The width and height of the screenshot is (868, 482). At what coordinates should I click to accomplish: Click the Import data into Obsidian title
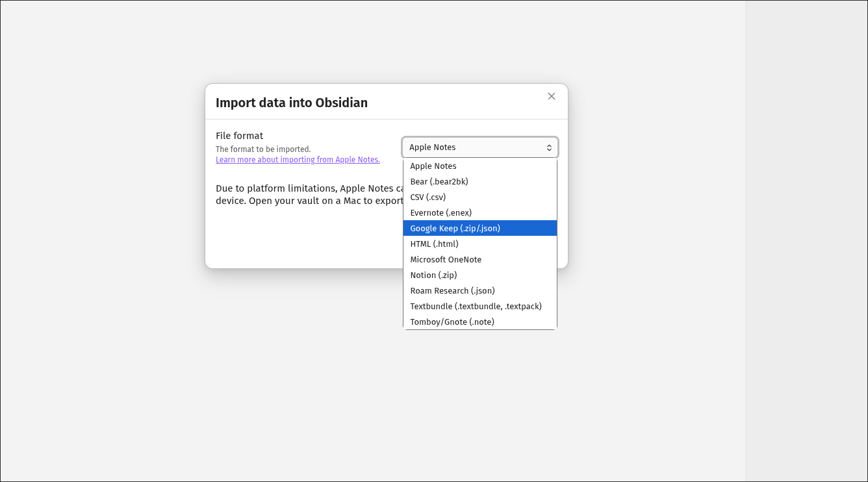pos(292,103)
